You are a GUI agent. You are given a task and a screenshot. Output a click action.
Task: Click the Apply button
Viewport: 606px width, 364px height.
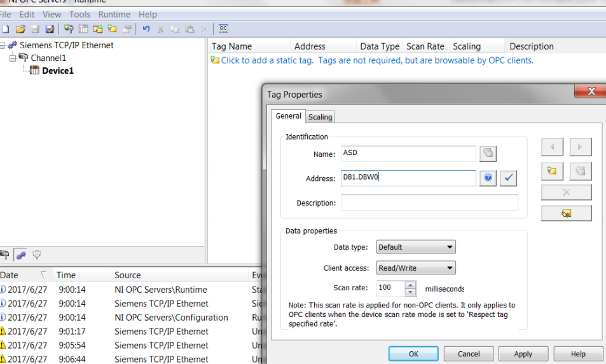[523, 354]
